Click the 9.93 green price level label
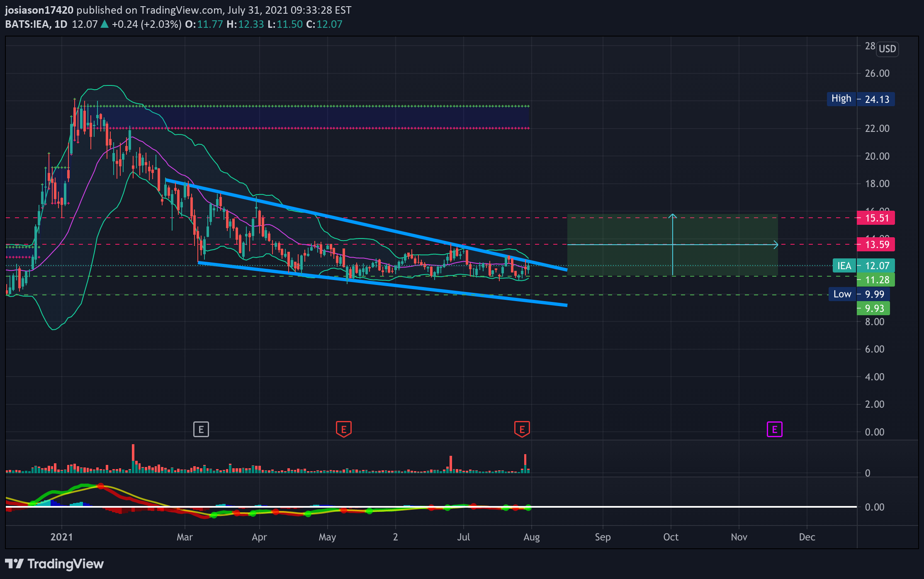The height and width of the screenshot is (579, 924). pyautogui.click(x=873, y=308)
